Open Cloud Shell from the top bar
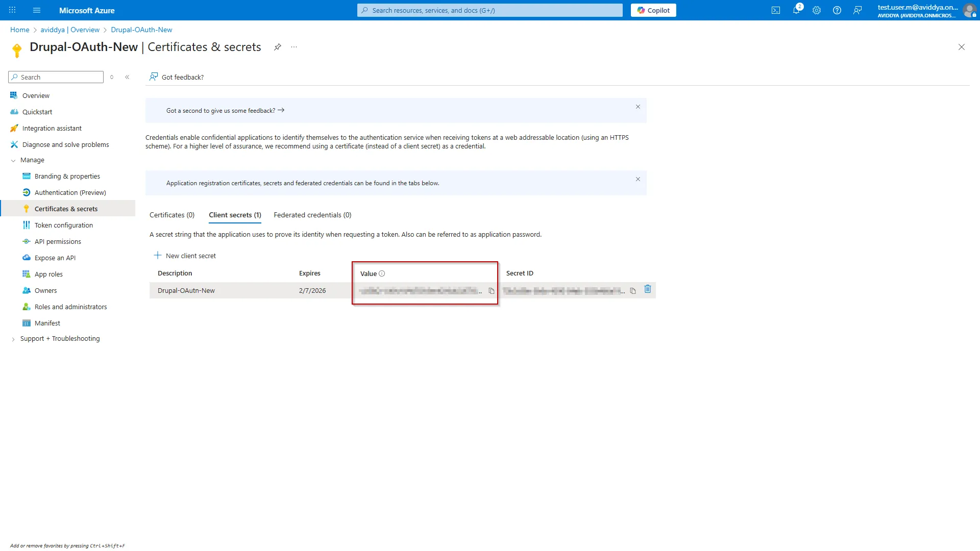The image size is (980, 551). pos(776,10)
